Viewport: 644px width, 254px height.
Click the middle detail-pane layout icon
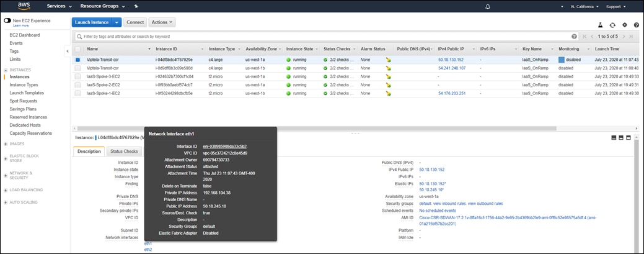click(x=621, y=137)
